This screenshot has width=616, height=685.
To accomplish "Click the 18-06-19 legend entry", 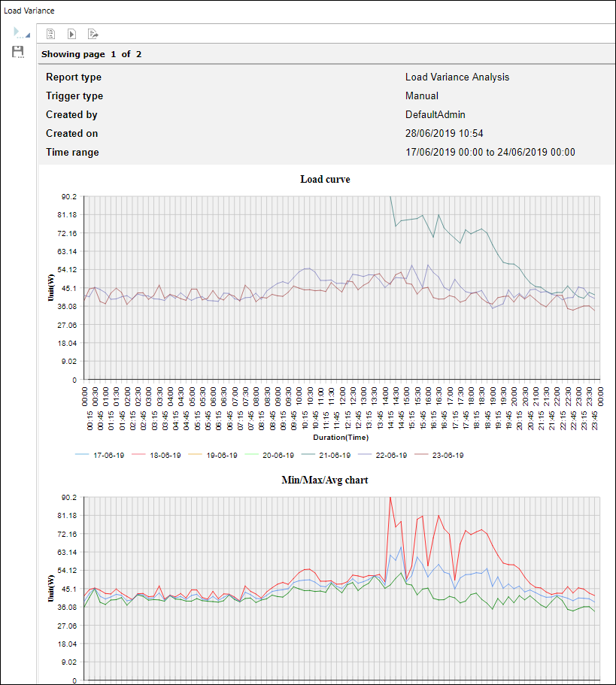I will point(156,455).
